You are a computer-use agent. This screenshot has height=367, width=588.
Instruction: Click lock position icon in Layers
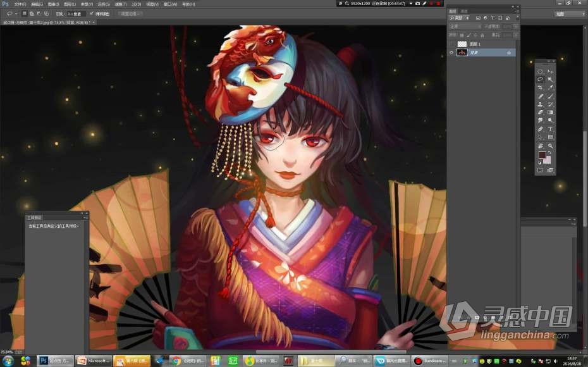click(476, 35)
